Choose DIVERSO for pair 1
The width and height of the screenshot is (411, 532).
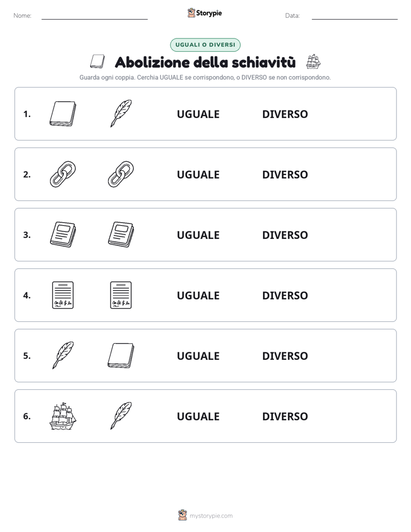285,114
